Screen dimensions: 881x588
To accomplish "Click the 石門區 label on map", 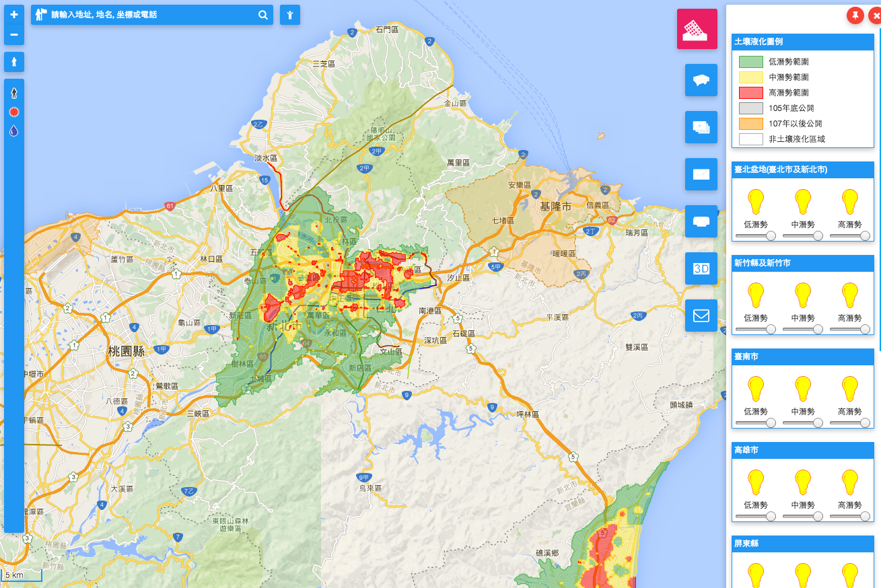I will click(x=388, y=29).
